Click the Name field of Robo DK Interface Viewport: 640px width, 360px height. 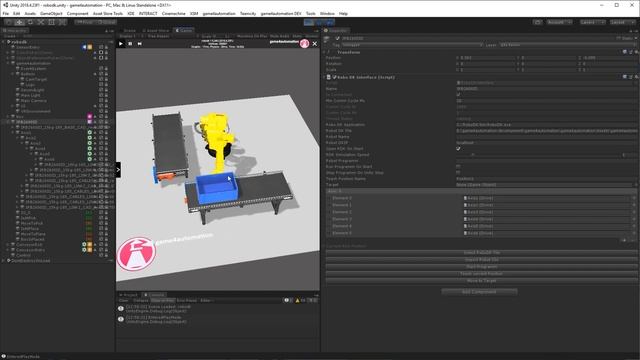pos(547,89)
